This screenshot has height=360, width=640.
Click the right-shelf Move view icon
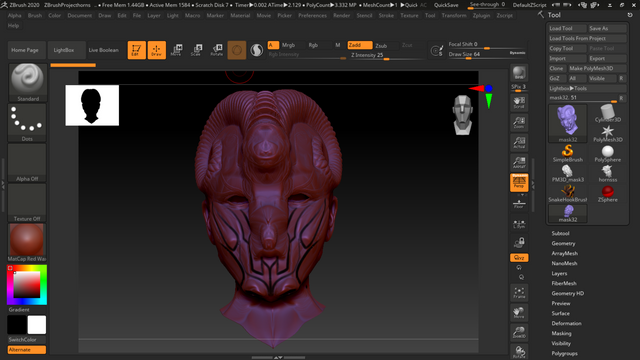pos(519,312)
